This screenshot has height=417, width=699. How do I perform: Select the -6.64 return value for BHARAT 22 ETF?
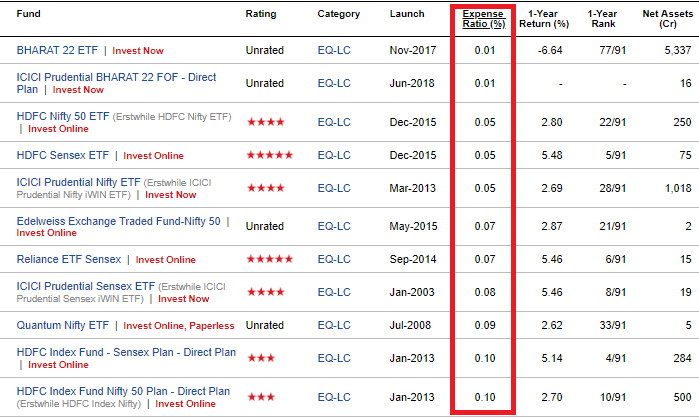pyautogui.click(x=550, y=50)
